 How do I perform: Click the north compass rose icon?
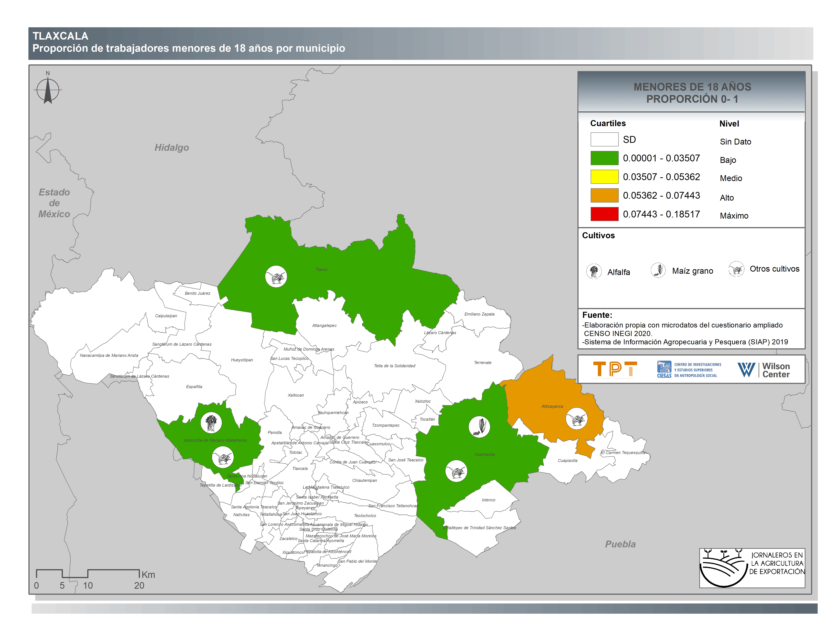click(x=48, y=90)
